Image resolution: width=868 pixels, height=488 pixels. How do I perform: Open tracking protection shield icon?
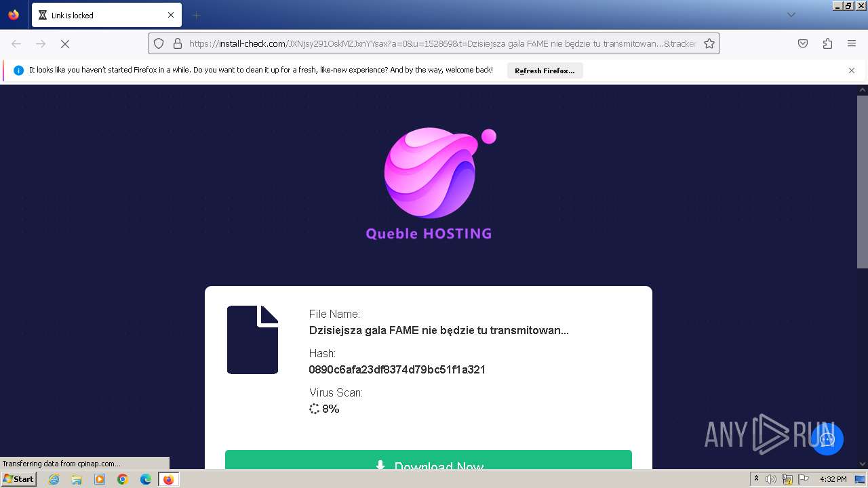159,43
